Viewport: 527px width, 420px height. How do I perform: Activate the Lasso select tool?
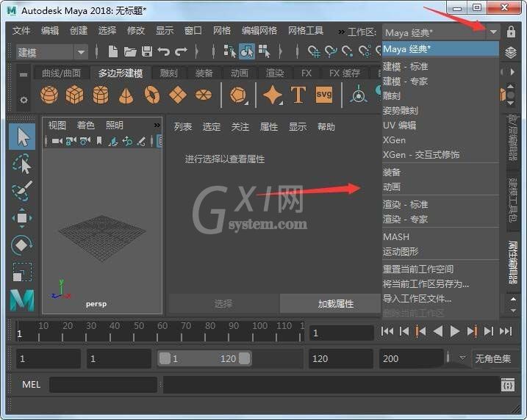click(x=22, y=164)
